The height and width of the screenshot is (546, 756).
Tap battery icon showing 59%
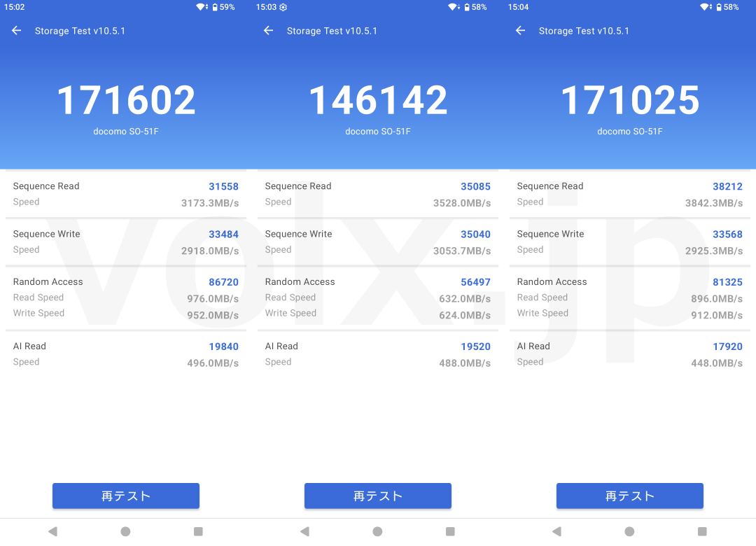215,7
